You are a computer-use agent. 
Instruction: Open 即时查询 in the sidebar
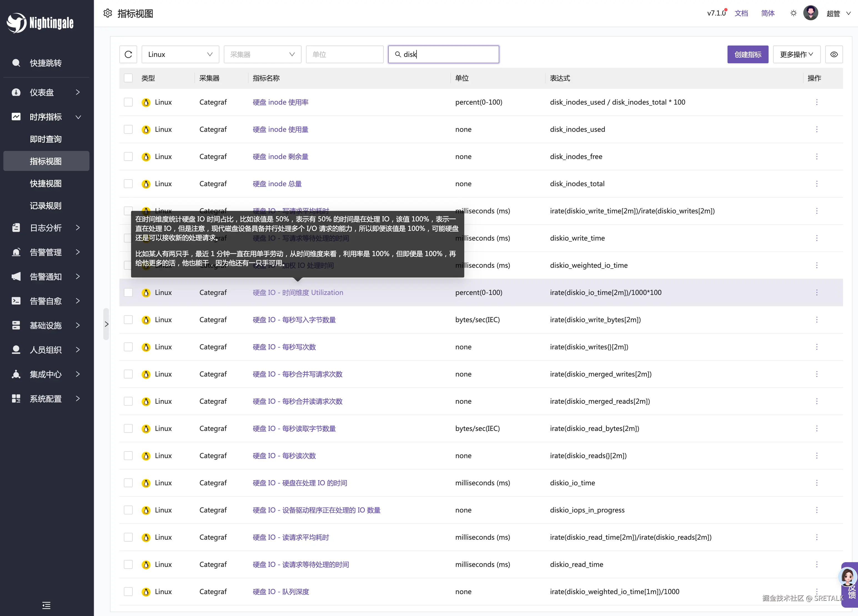(x=46, y=139)
